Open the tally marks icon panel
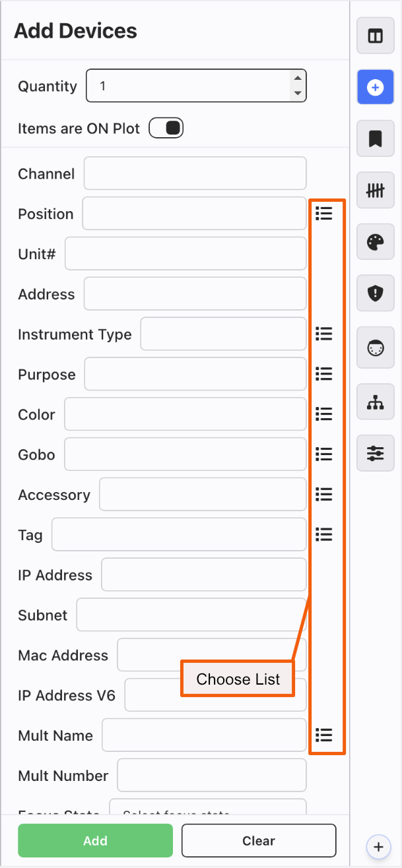This screenshot has height=868, width=402. pyautogui.click(x=375, y=191)
